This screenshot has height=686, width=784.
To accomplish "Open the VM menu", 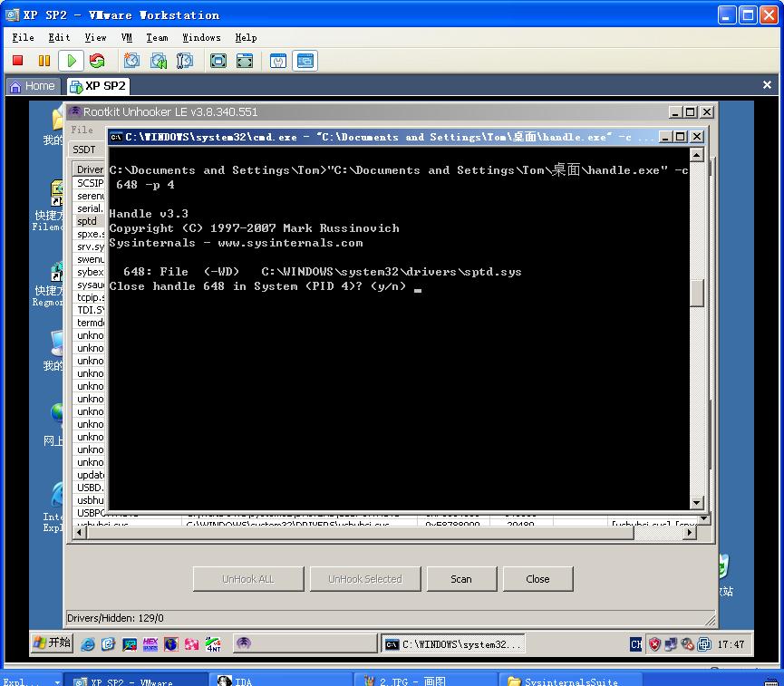I will (x=127, y=37).
